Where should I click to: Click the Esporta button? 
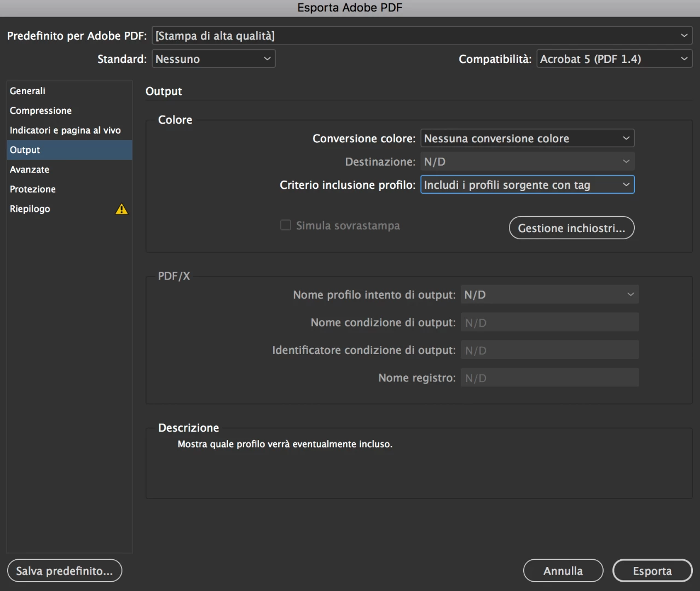652,571
